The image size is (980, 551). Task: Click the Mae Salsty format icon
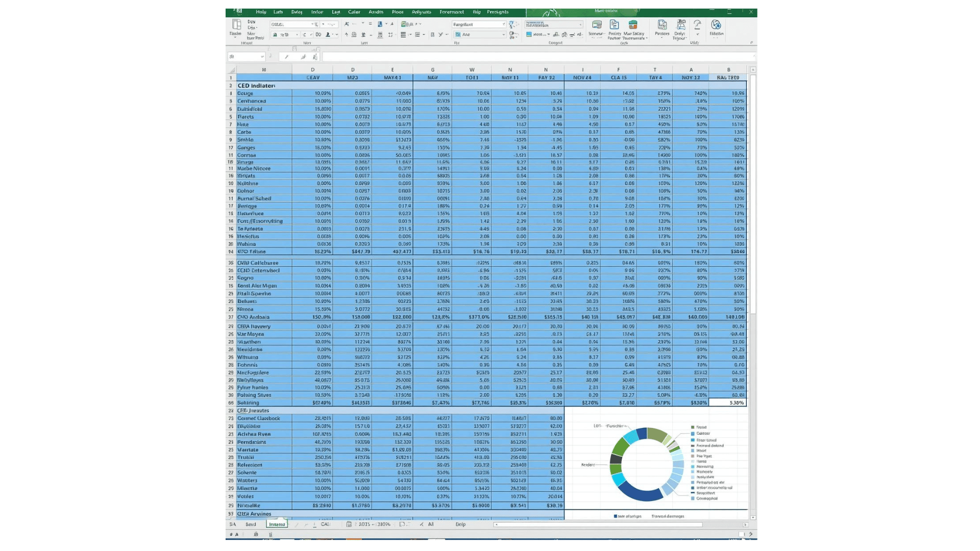633,26
